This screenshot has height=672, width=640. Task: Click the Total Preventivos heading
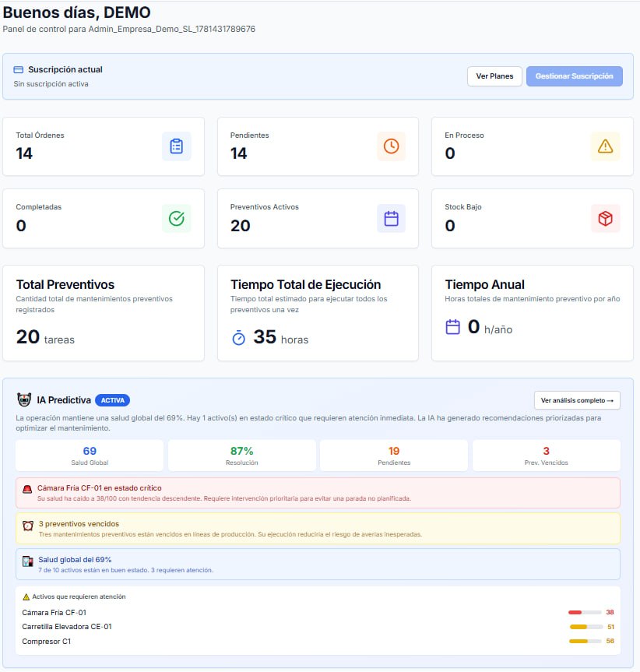click(65, 284)
